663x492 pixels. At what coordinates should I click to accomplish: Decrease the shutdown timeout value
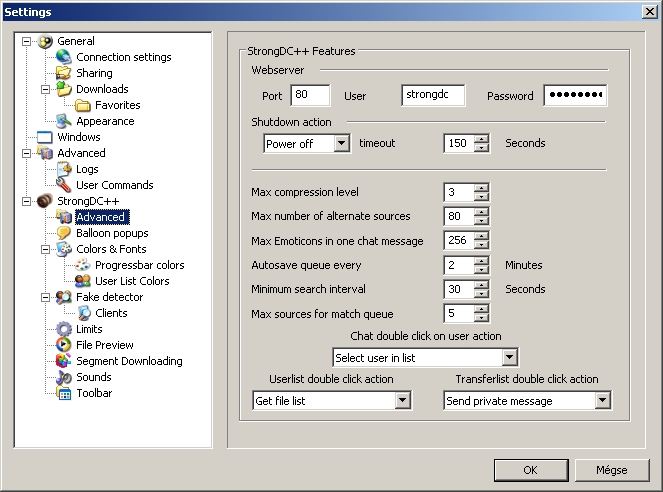(482, 148)
